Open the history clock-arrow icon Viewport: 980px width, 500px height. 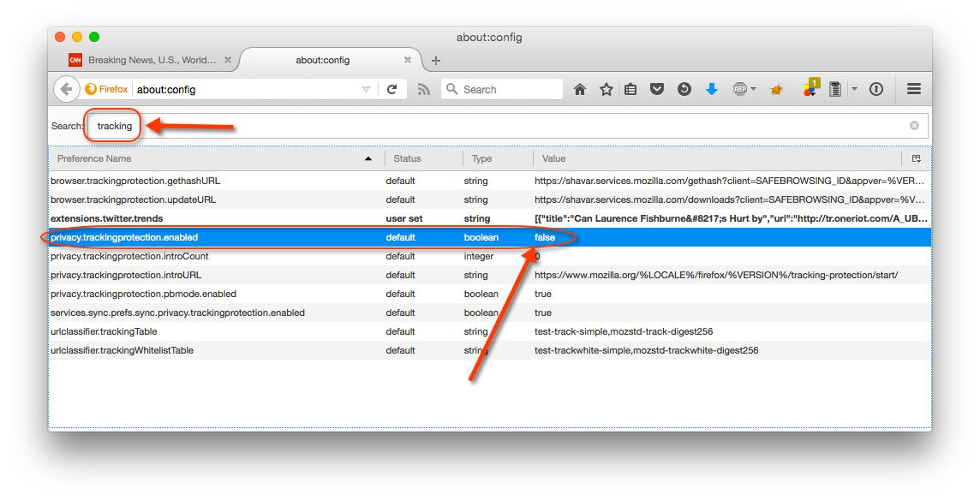point(684,89)
